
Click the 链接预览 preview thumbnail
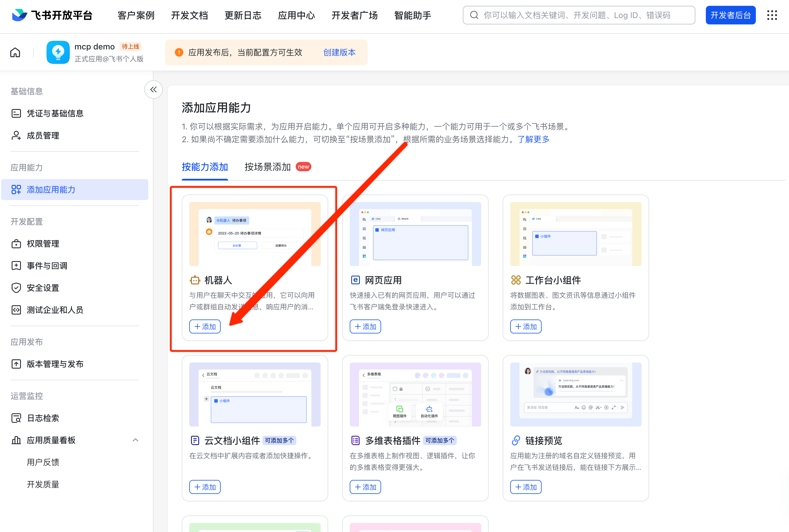coord(575,394)
